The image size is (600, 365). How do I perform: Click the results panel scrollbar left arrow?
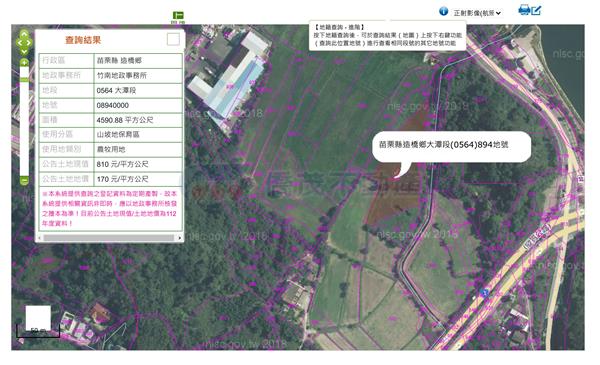click(39, 238)
